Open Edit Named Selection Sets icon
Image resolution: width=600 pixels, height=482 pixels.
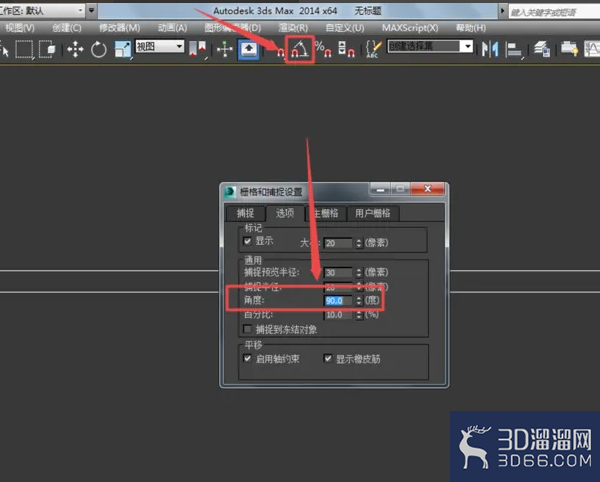coord(373,49)
